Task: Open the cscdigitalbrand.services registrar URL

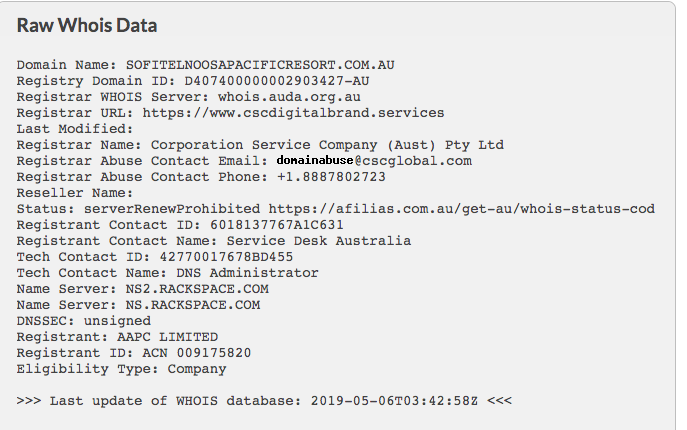Action: click(x=295, y=113)
